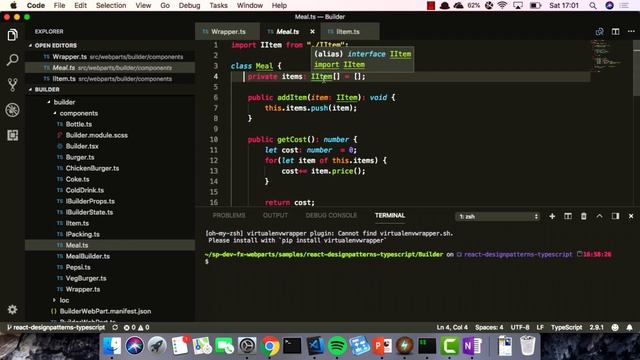Open the Output panel tab
The image size is (640, 360).
pyautogui.click(x=275, y=215)
